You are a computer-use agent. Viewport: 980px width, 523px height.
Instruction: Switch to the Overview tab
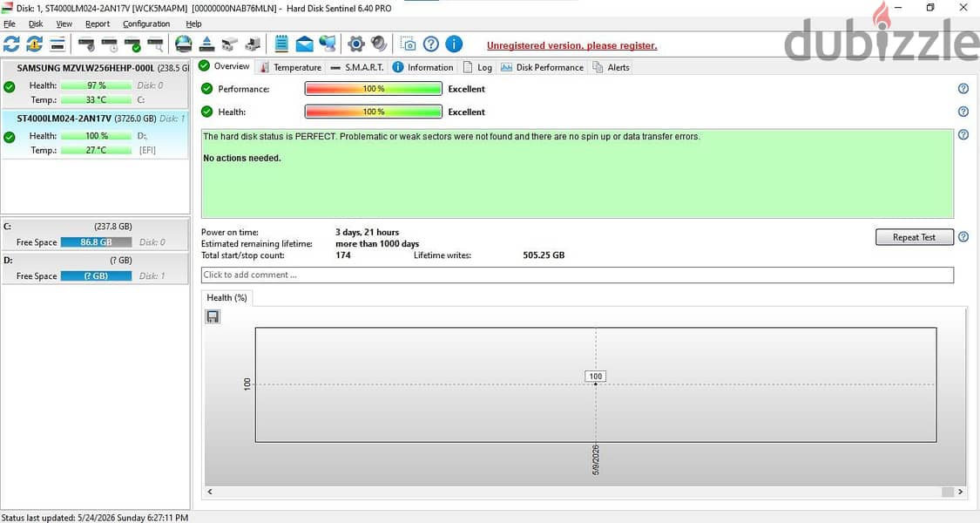[224, 66]
